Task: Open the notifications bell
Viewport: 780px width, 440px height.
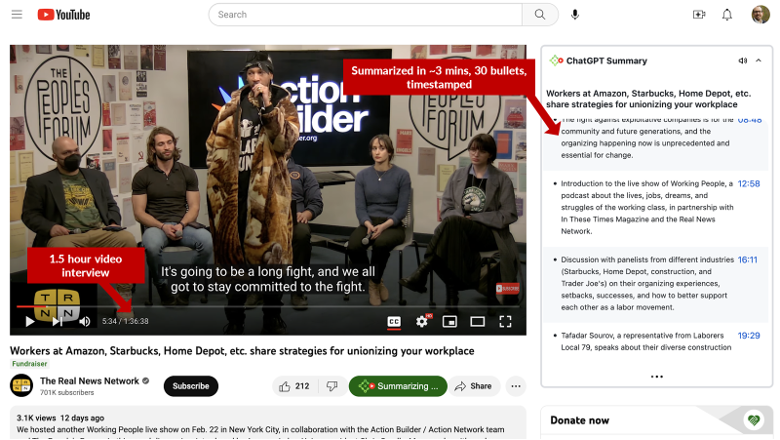Action: coord(727,15)
